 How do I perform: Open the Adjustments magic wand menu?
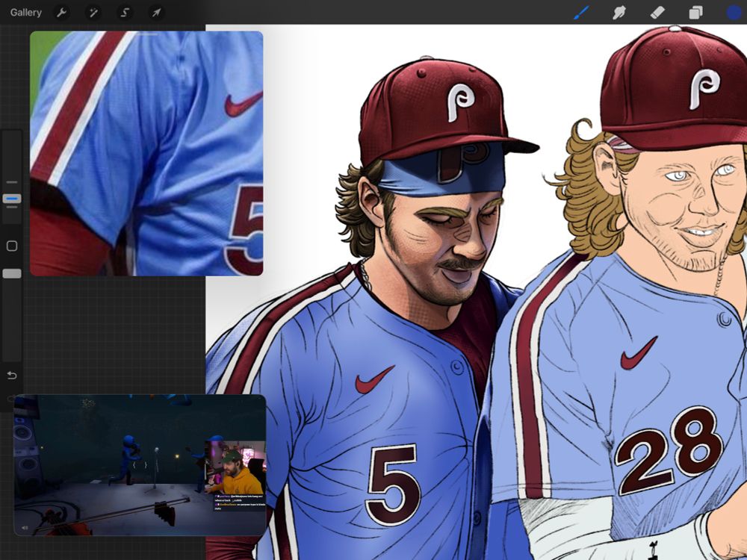click(93, 13)
